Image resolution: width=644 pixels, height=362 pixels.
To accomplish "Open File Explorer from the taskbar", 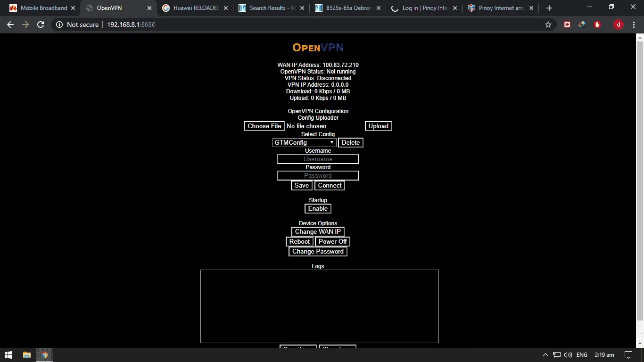I will [x=27, y=354].
